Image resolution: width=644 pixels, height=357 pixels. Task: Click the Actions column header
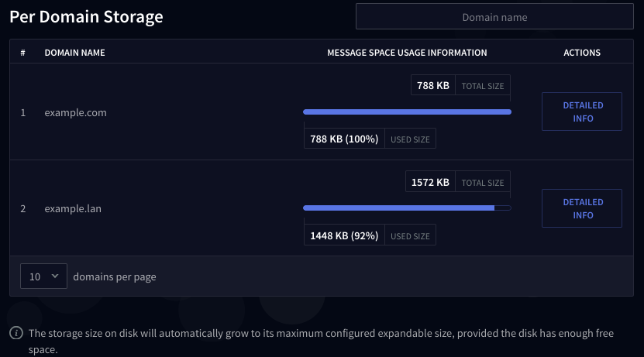point(582,53)
